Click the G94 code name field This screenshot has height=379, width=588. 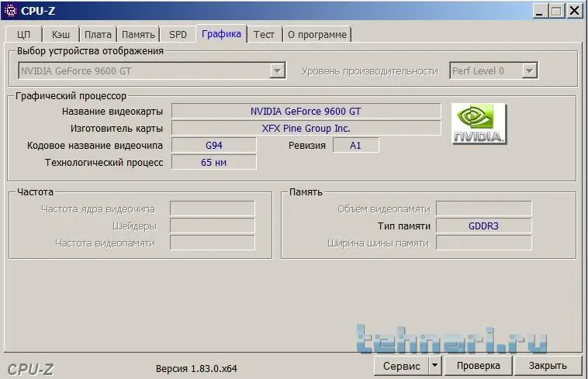pyautogui.click(x=214, y=145)
